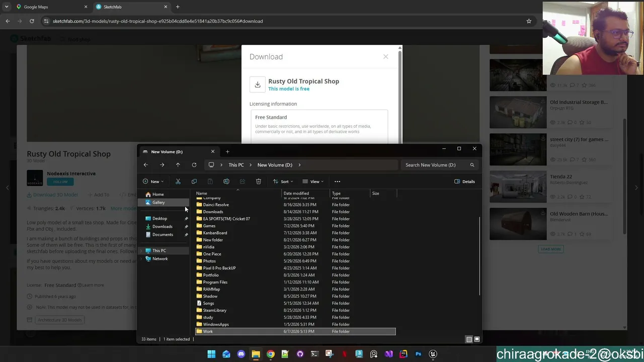Open Photoshop from the taskbar
Screen dimensions: 644x362
[418, 354]
